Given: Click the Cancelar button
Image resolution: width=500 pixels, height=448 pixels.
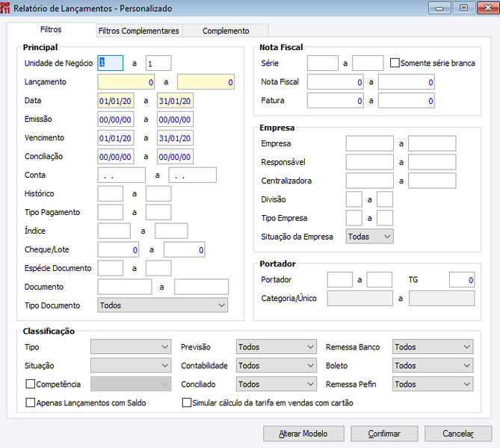Looking at the screenshot, I should pos(458,434).
